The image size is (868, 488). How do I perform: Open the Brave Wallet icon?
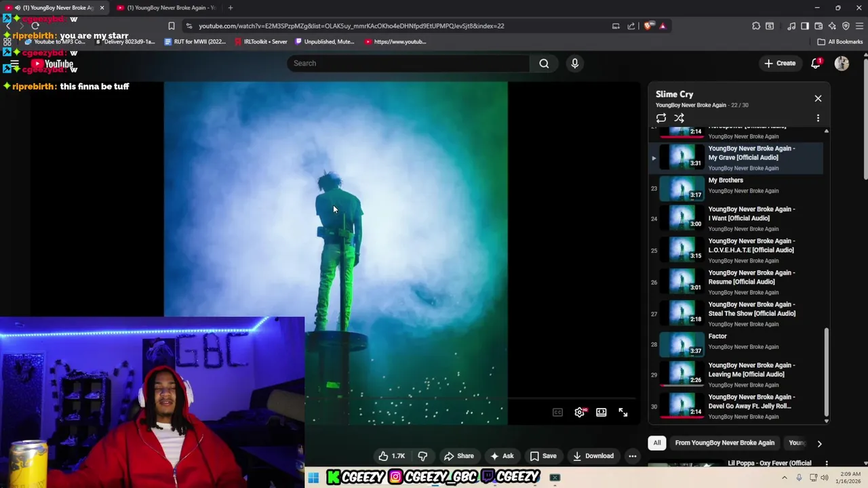pos(818,26)
